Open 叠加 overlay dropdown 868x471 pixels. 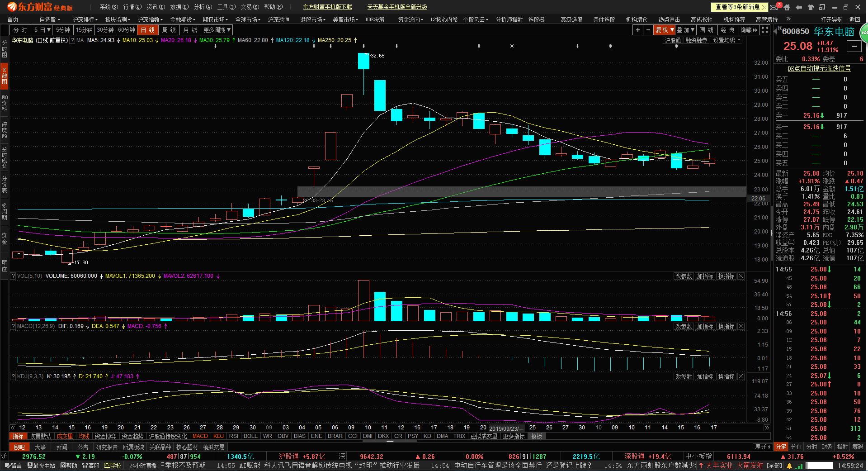686,30
